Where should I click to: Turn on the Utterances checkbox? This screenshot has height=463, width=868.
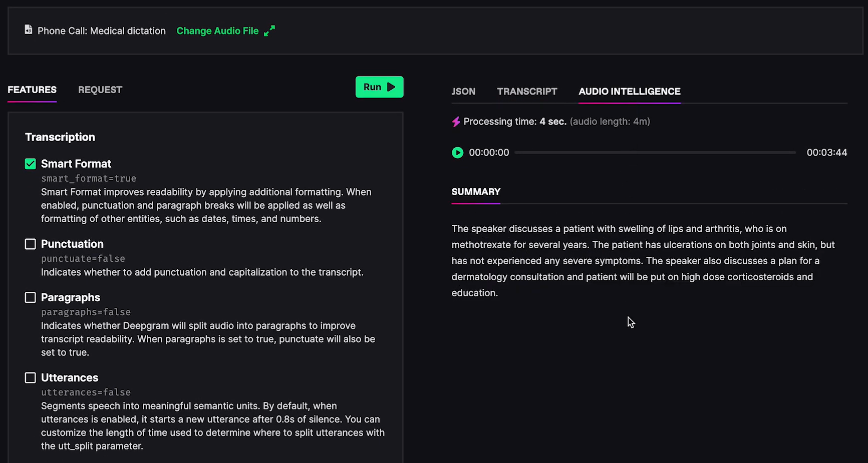31,378
